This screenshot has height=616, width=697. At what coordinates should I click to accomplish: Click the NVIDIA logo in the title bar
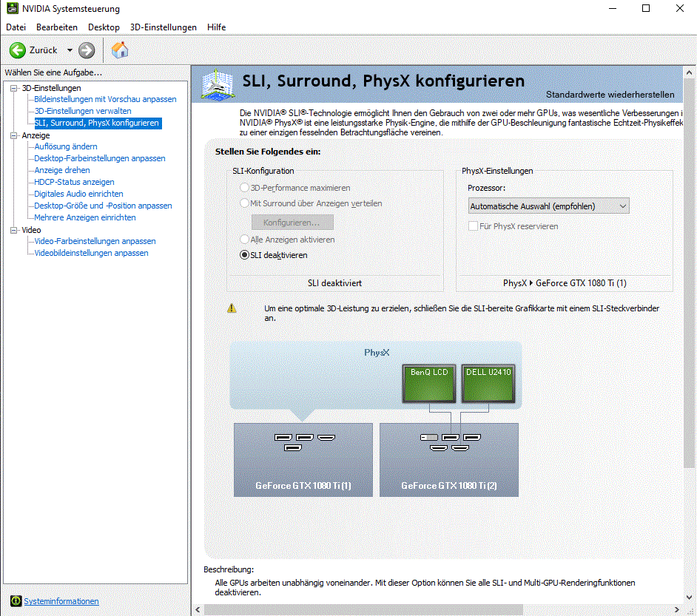[x=12, y=8]
